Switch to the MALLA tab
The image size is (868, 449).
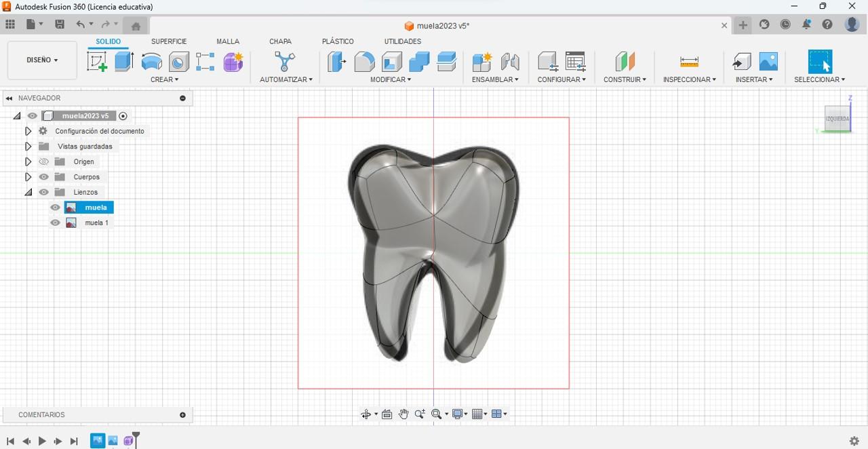(x=228, y=41)
